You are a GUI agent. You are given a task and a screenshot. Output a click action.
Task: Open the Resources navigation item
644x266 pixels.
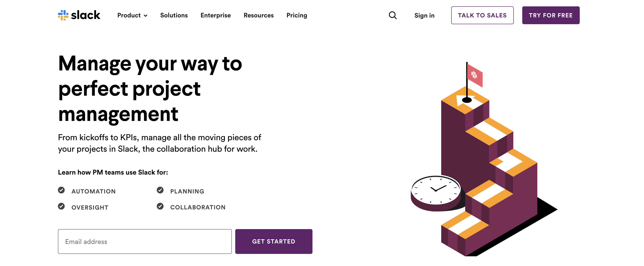[259, 15]
